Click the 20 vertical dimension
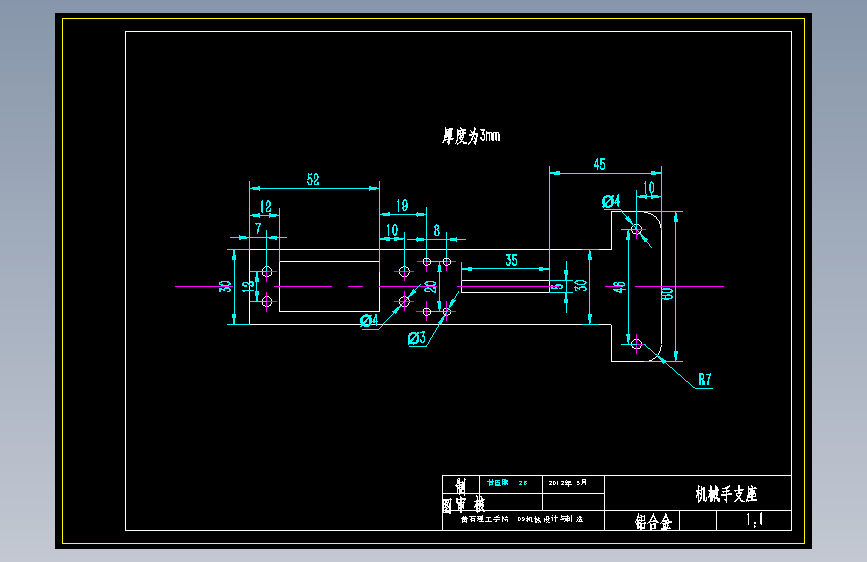Screen dimensions: 867x562 430,287
